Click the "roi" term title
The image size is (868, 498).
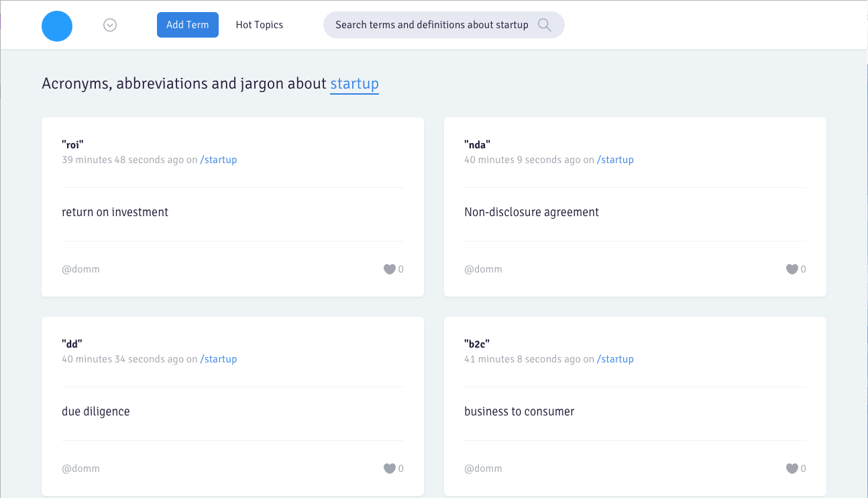[72, 144]
